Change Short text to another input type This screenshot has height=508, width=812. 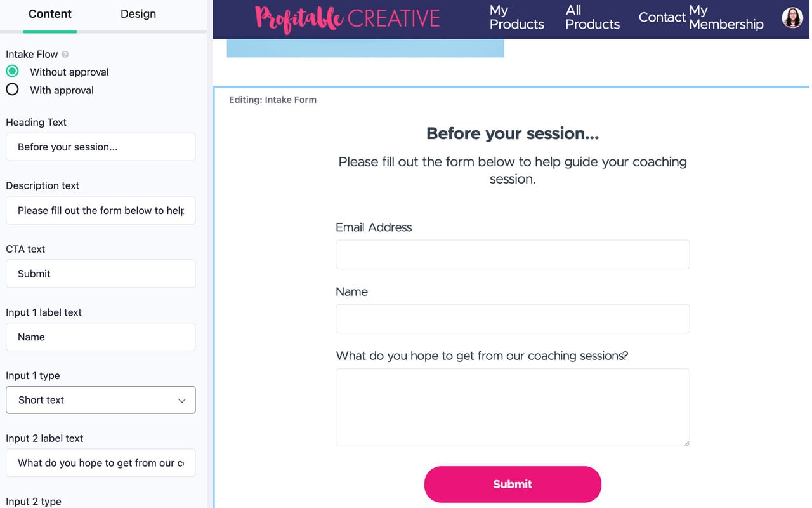pos(100,400)
